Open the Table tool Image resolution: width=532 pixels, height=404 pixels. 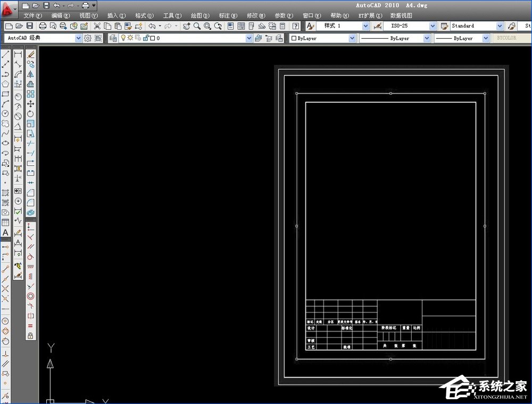(5, 223)
